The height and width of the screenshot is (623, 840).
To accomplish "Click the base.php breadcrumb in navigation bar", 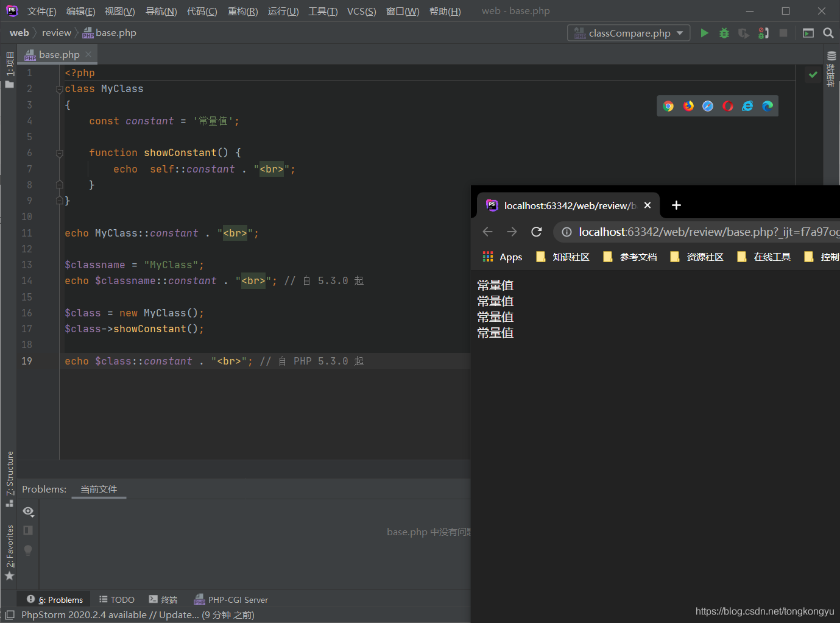I will (110, 33).
